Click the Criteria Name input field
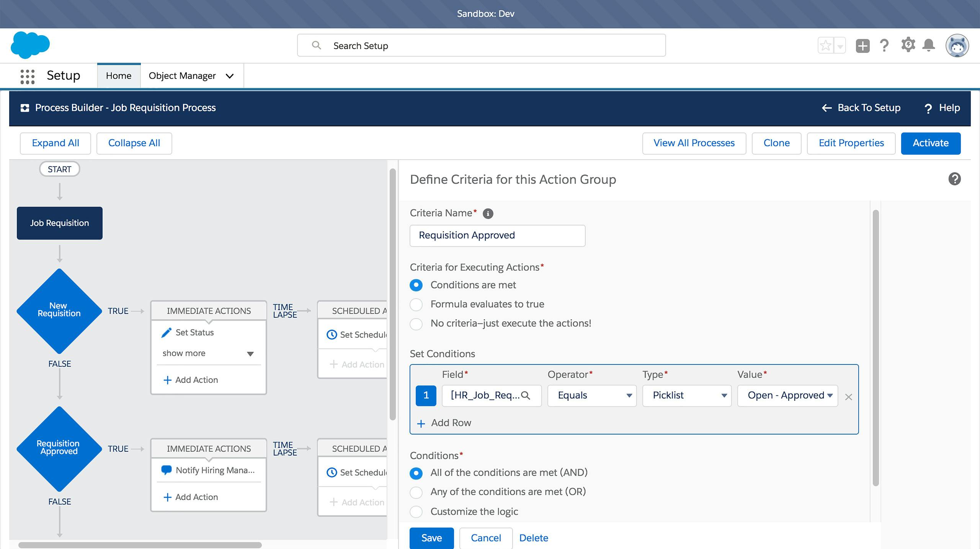The width and height of the screenshot is (980, 549). click(x=498, y=235)
